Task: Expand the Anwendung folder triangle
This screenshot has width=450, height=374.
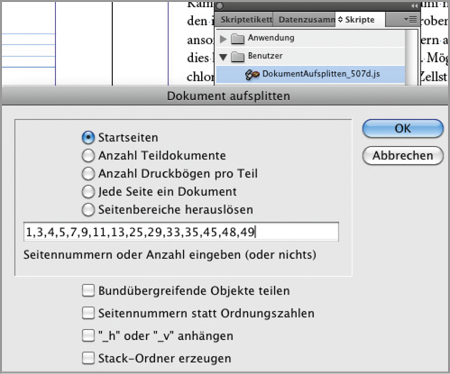Action: [223, 39]
